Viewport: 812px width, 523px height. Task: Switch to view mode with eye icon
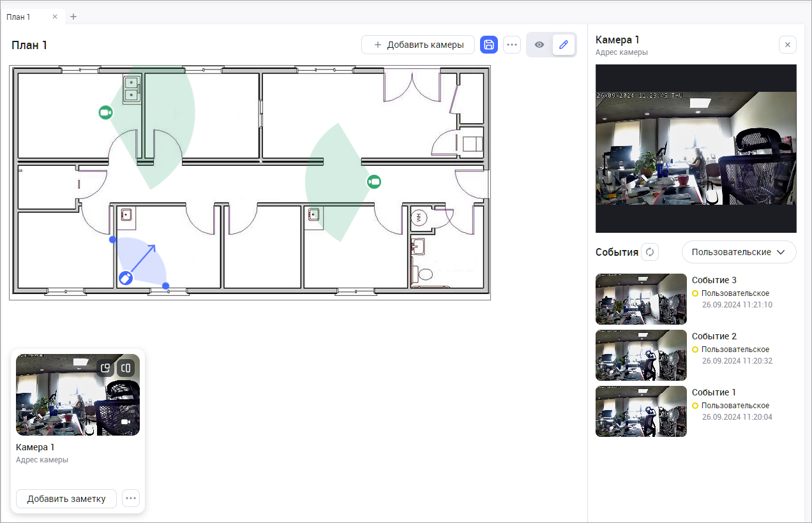point(539,45)
